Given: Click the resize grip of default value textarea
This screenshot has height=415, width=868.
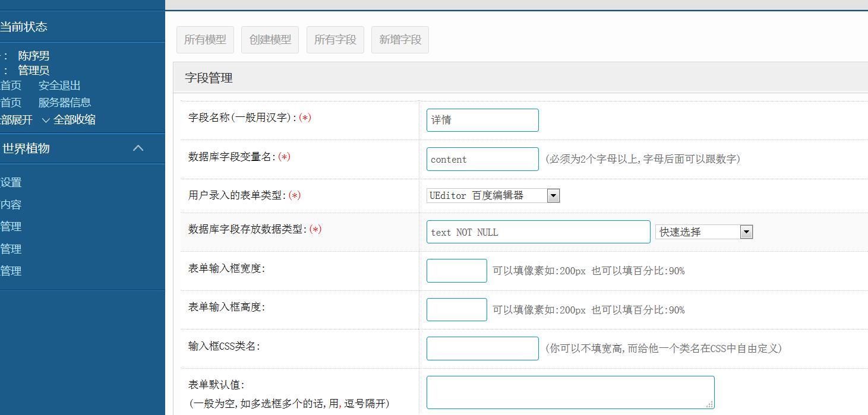Looking at the screenshot, I should tap(709, 404).
